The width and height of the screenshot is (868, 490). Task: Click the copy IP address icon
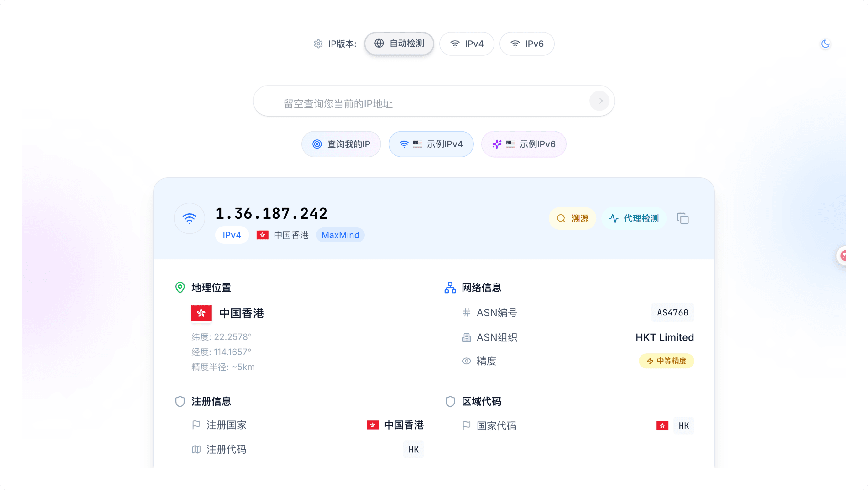pyautogui.click(x=683, y=218)
